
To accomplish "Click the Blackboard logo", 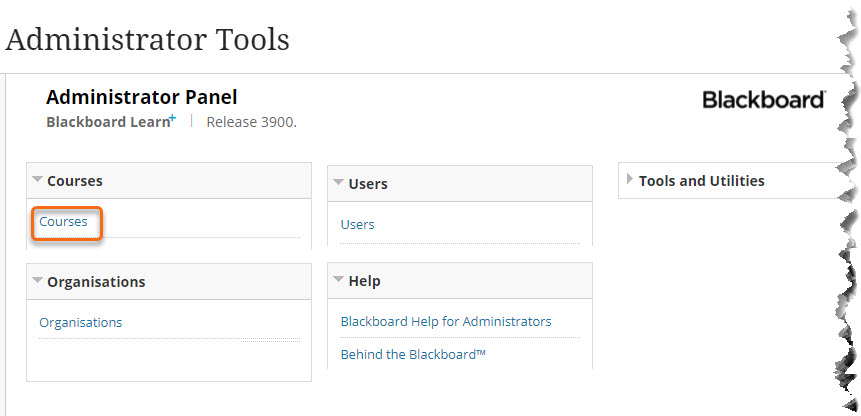I will (764, 100).
